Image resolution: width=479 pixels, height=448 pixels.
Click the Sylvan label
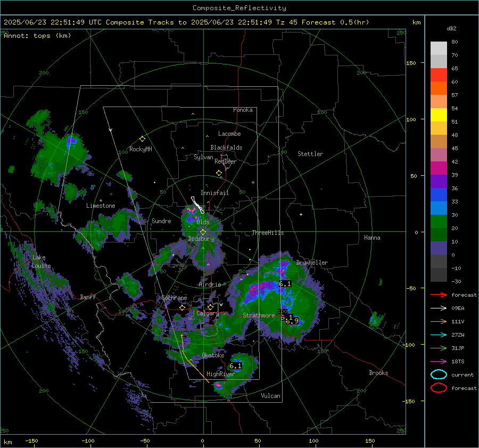(203, 157)
